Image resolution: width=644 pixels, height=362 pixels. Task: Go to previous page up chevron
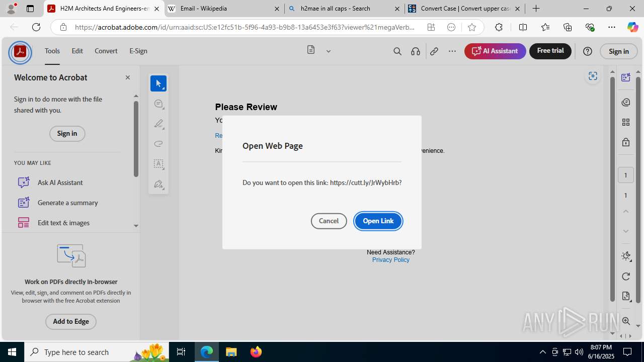point(626,211)
